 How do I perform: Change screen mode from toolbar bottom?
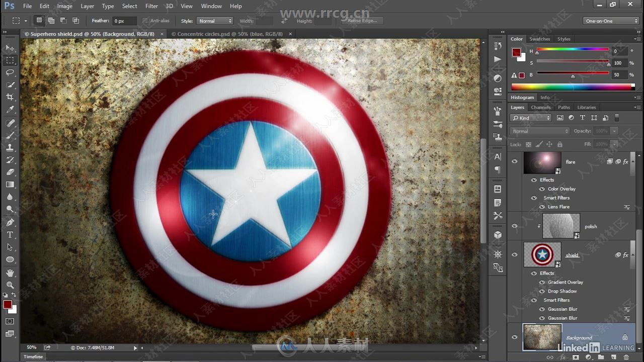[x=10, y=333]
